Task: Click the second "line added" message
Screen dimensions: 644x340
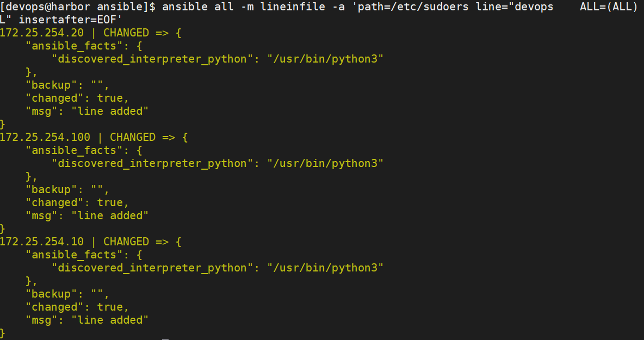Action: (110, 215)
